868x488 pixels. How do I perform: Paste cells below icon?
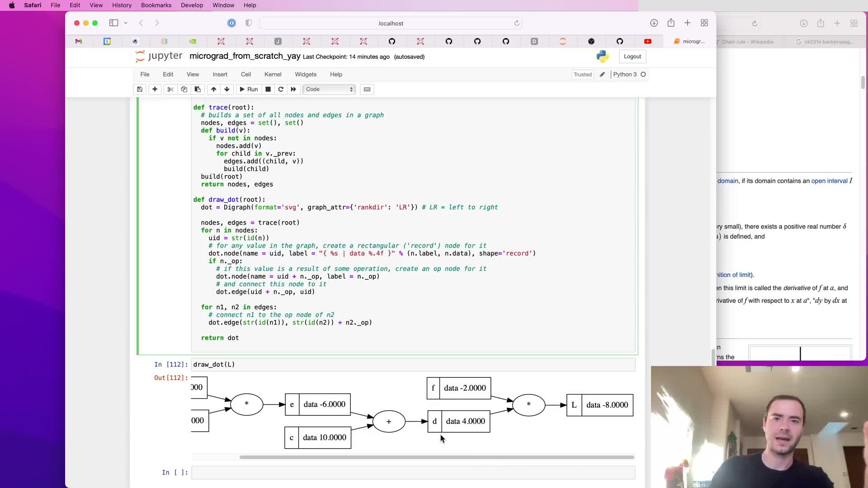[198, 89]
